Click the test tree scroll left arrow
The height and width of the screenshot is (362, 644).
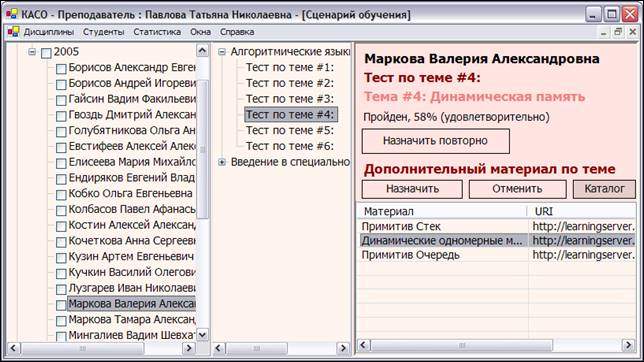[218, 348]
